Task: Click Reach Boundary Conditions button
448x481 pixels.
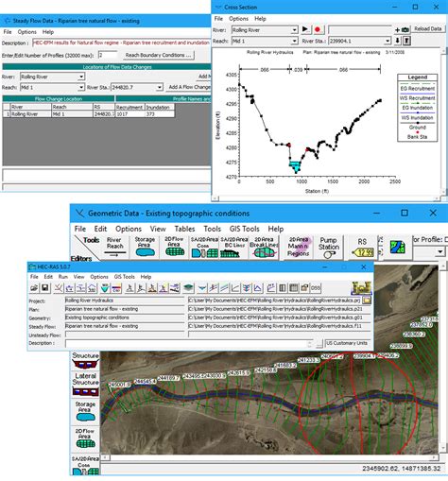Action: coord(158,55)
